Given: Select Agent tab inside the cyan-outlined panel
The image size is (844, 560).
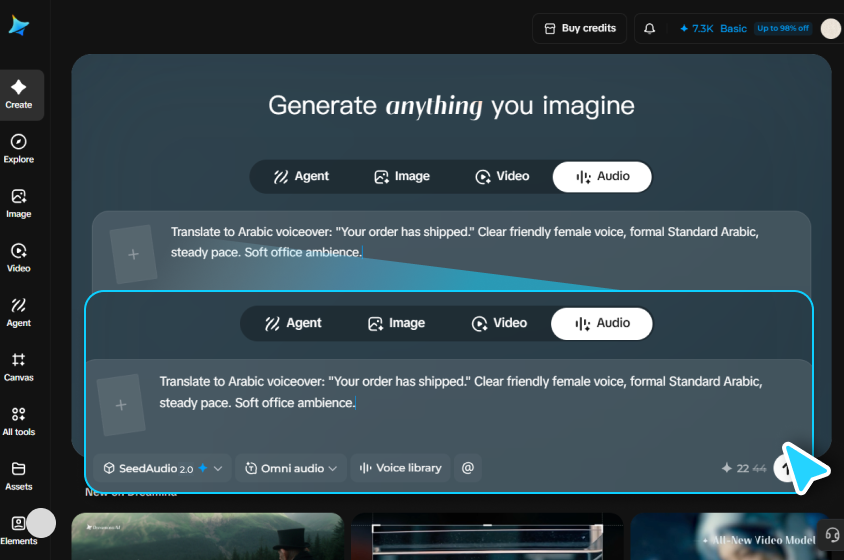Looking at the screenshot, I should click(x=293, y=323).
